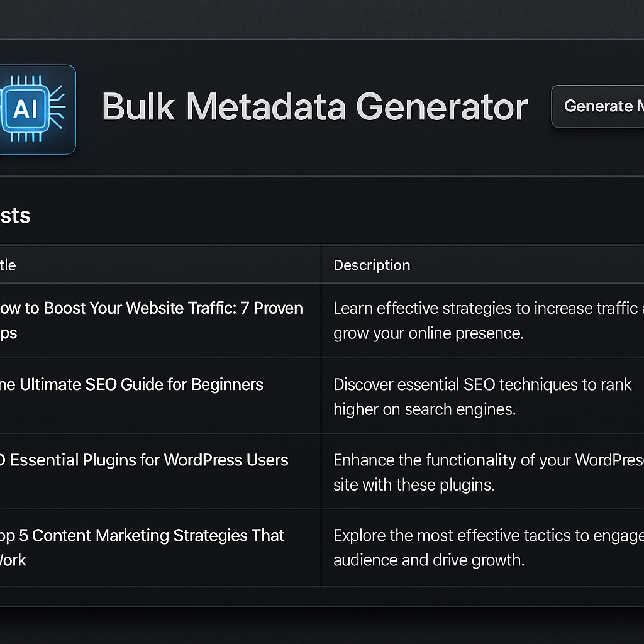This screenshot has height=644, width=644.
Task: Open the Essential Plugins for WordPress Users post
Action: (143, 460)
